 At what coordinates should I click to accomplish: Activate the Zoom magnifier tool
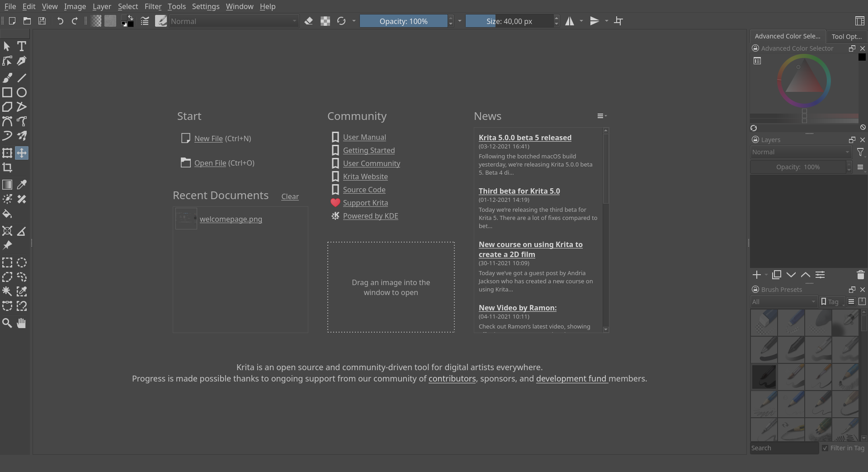[x=7, y=323]
